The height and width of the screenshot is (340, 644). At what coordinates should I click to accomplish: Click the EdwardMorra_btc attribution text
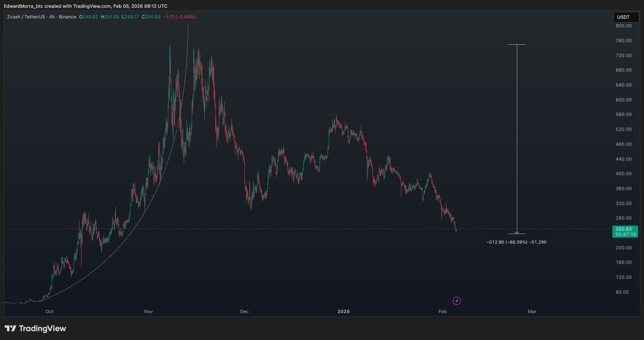tap(23, 6)
